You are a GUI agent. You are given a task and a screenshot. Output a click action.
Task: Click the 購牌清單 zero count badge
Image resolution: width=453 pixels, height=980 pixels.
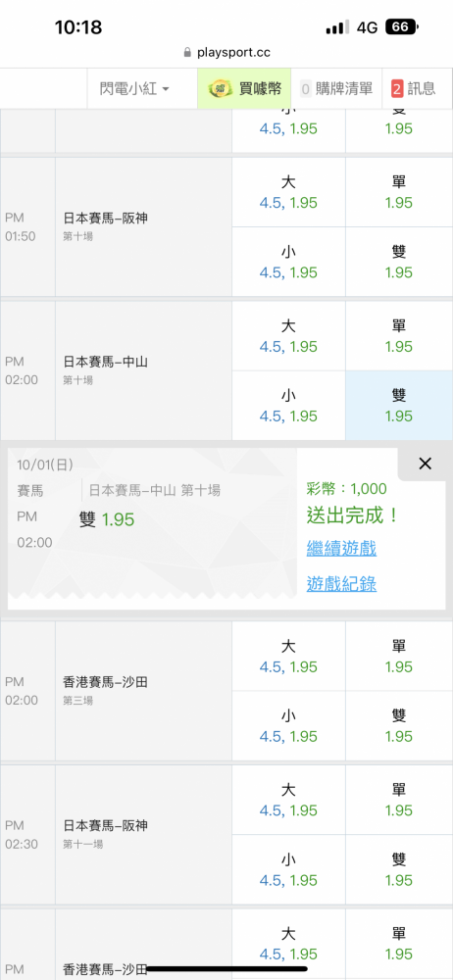pos(306,89)
